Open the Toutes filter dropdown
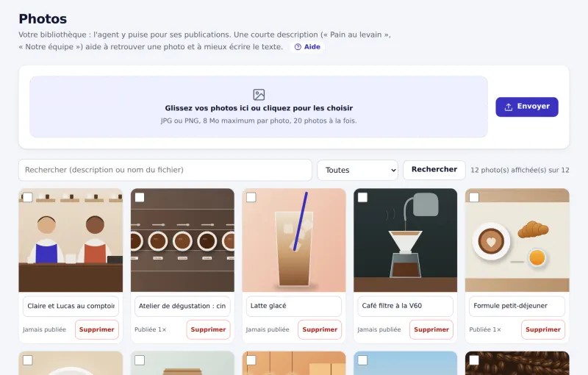 pos(357,171)
